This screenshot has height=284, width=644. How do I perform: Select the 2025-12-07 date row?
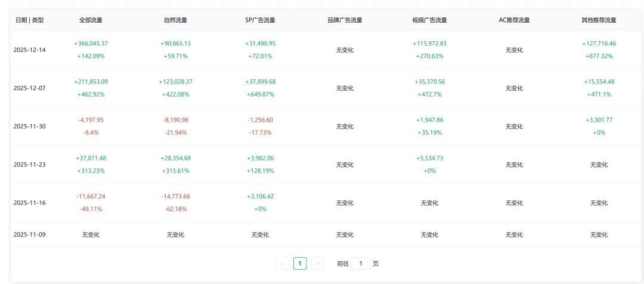click(30, 88)
